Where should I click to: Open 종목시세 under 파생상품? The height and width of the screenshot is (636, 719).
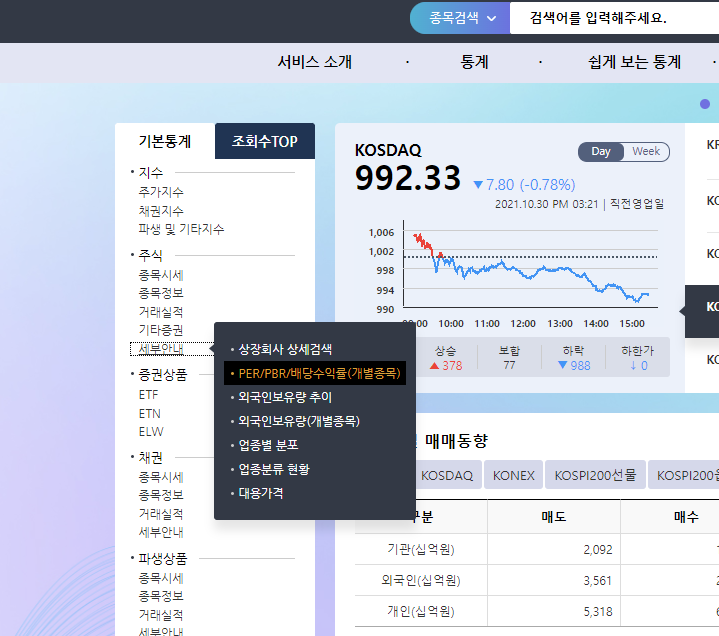(161, 578)
